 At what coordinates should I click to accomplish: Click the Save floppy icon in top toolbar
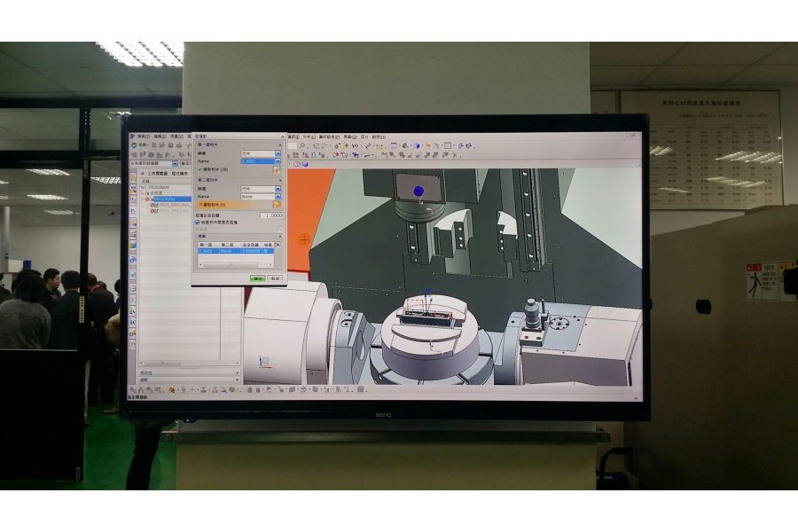[170, 145]
